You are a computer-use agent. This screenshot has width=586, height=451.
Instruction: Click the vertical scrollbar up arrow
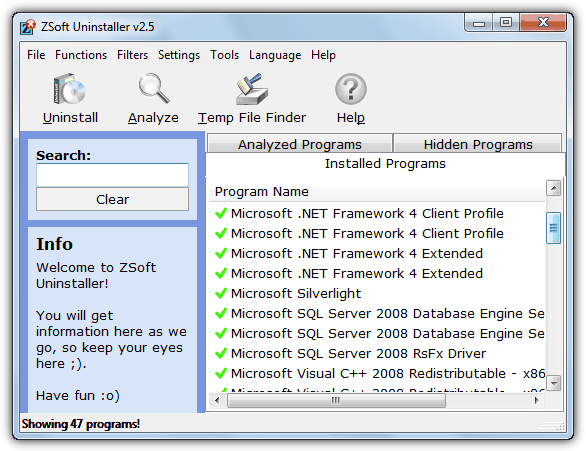pyautogui.click(x=553, y=188)
